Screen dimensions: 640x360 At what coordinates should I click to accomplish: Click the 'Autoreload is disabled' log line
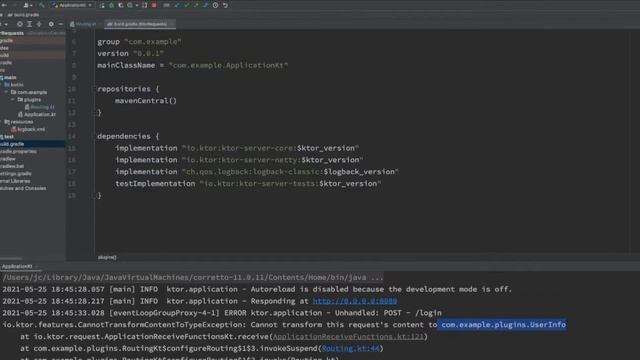(257, 289)
